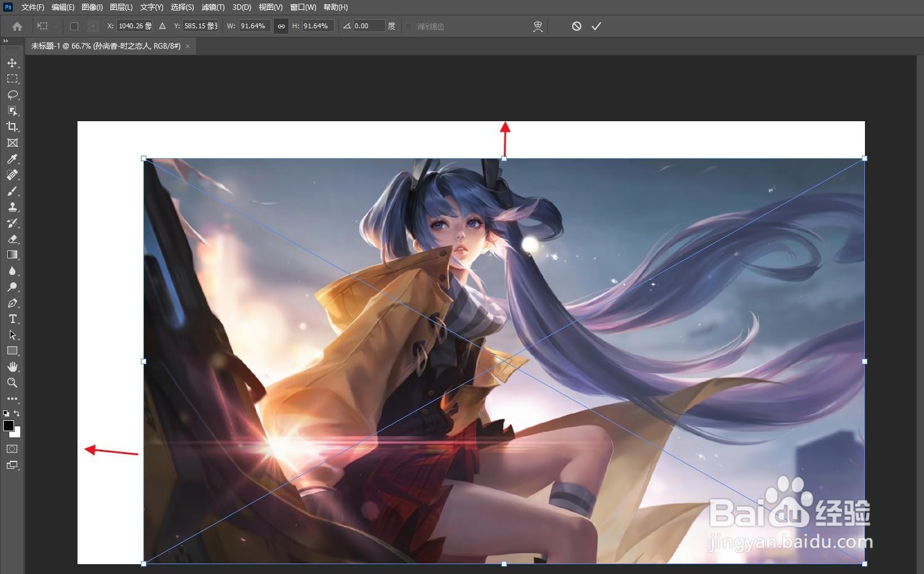The image size is (924, 574).
Task: Select the Clone Stamp tool
Action: coord(12,207)
